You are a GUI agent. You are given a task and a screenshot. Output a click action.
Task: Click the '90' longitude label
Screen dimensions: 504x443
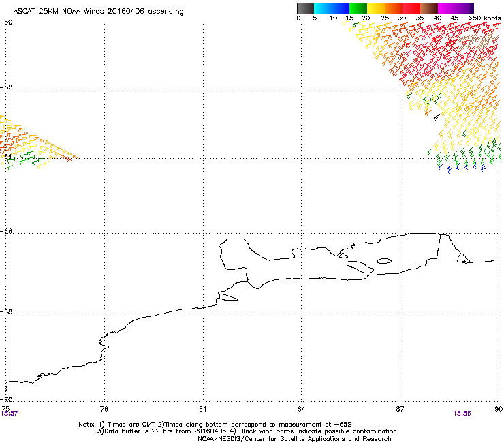pyautogui.click(x=499, y=409)
